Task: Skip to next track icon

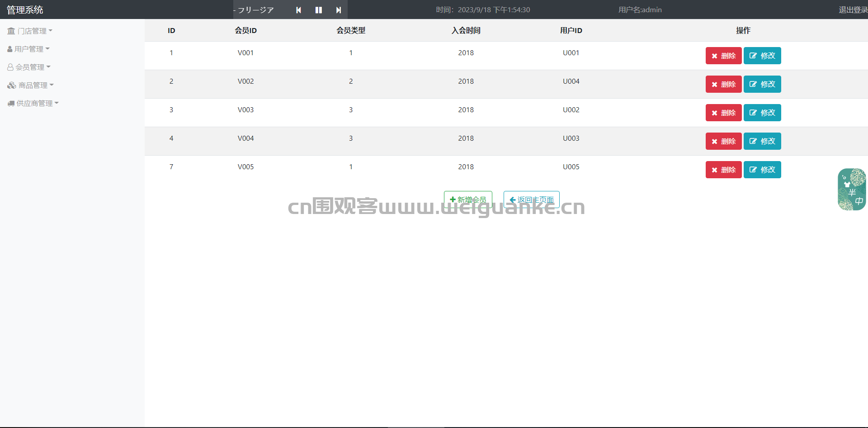Action: [338, 10]
